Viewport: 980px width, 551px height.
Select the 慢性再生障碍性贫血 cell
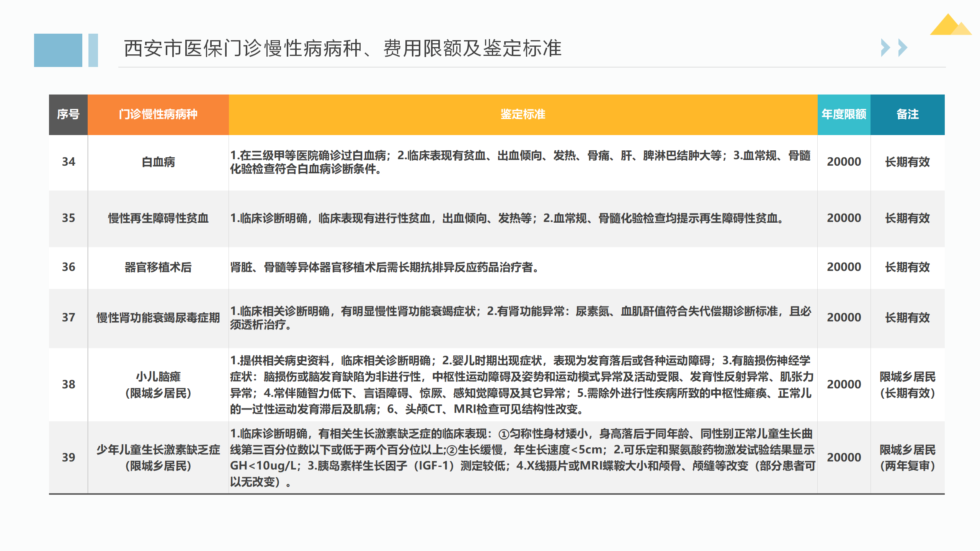coord(158,218)
